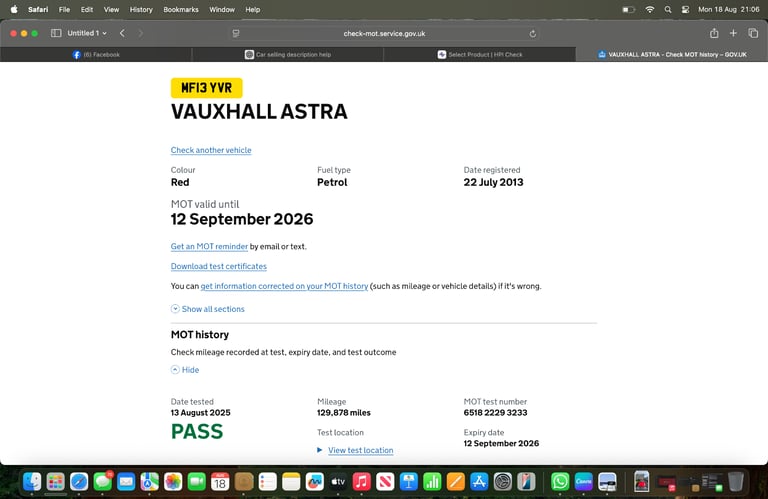This screenshot has width=768, height=499.
Task: Open Music app in the Dock
Action: click(x=361, y=482)
